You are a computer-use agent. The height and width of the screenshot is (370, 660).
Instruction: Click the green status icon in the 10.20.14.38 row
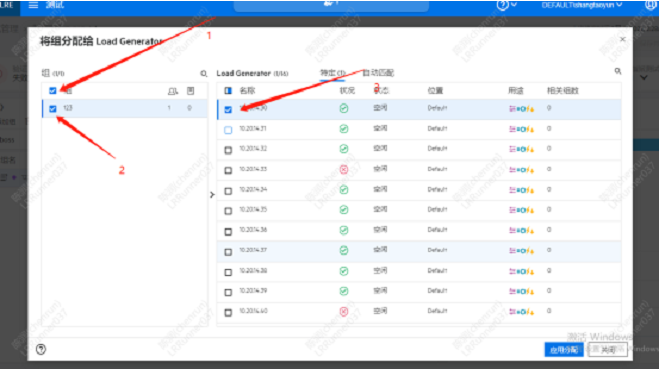pos(344,271)
